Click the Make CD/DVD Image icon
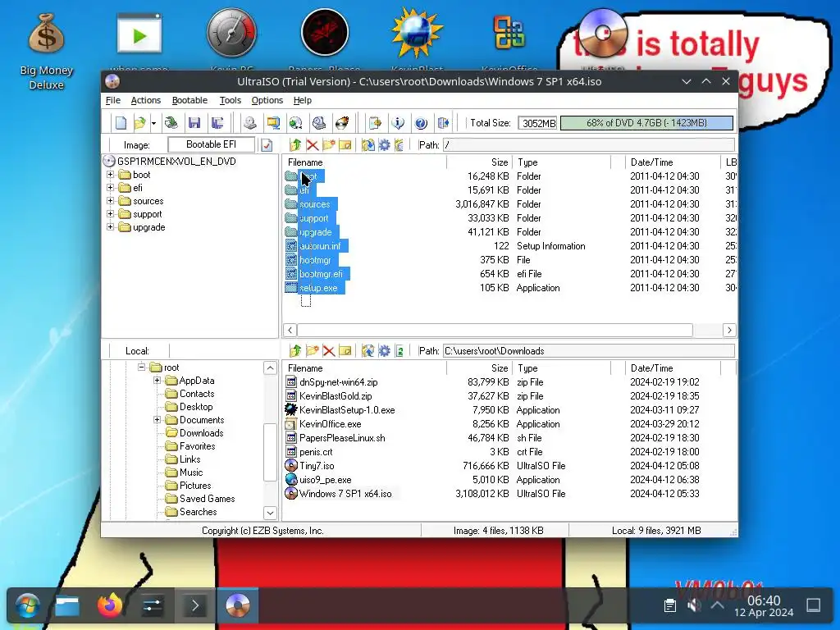The image size is (840, 630). pos(249,123)
